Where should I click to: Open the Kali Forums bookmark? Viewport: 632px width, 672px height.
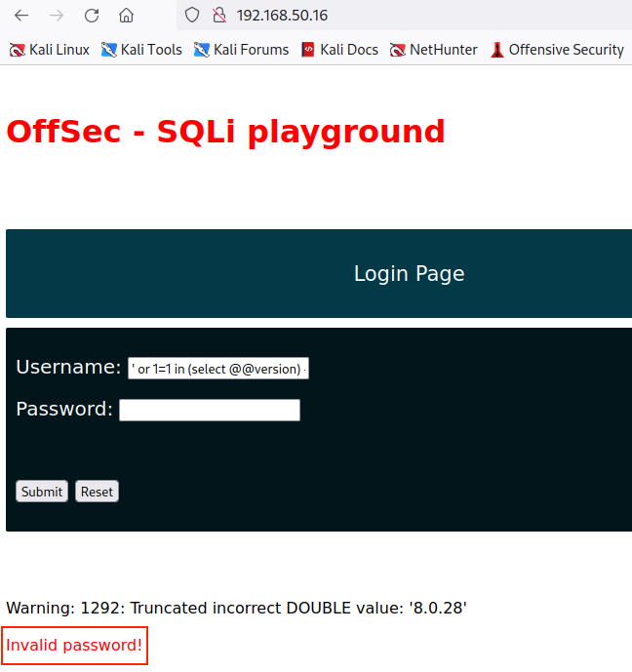(x=241, y=50)
